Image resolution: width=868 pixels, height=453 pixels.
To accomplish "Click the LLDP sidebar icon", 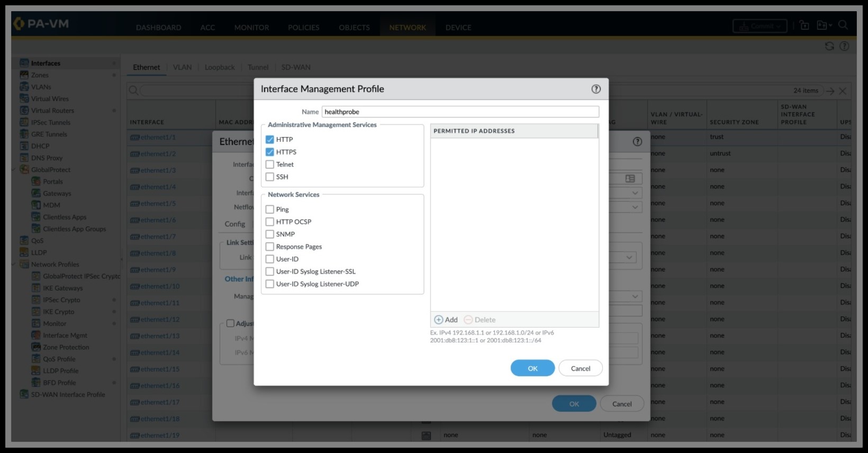I will coord(24,252).
